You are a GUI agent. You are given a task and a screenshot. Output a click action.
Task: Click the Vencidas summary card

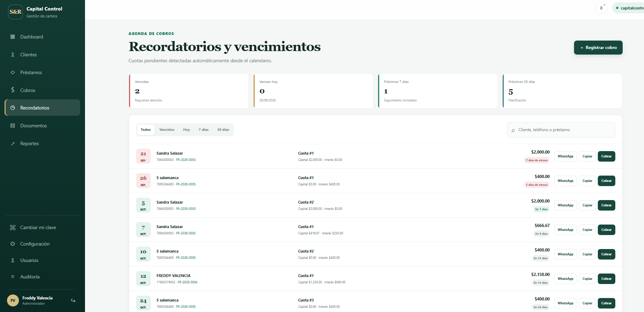(189, 91)
